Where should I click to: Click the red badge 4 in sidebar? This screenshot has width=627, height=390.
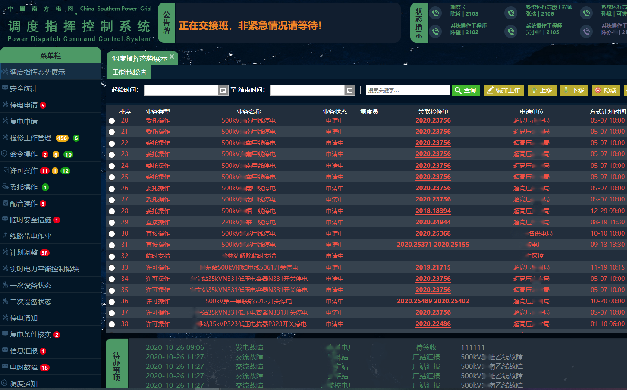point(43,105)
